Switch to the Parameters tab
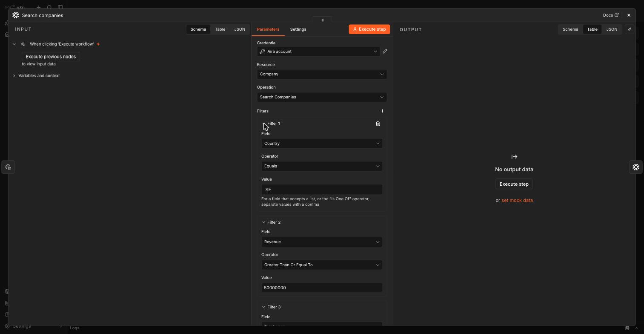The height and width of the screenshot is (334, 644). click(268, 29)
